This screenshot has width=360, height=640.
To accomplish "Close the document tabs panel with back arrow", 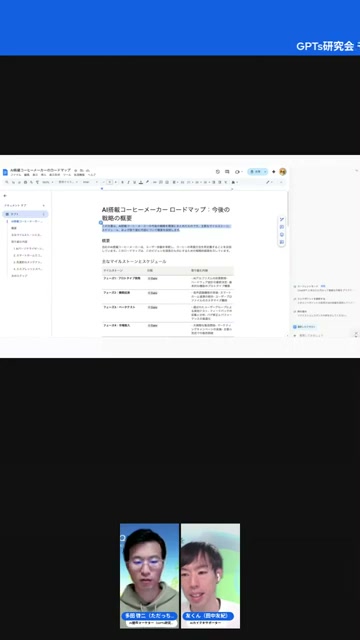I will pos(5,196).
